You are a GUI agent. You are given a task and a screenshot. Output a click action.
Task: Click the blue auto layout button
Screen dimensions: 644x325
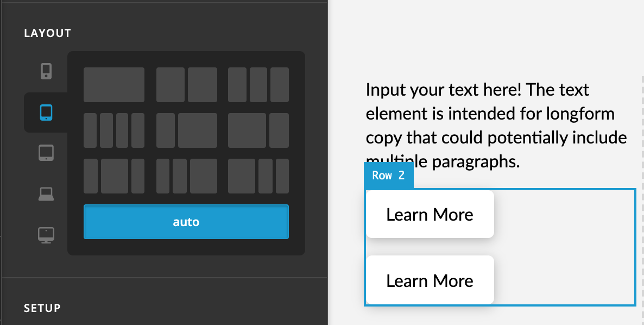[x=186, y=222]
